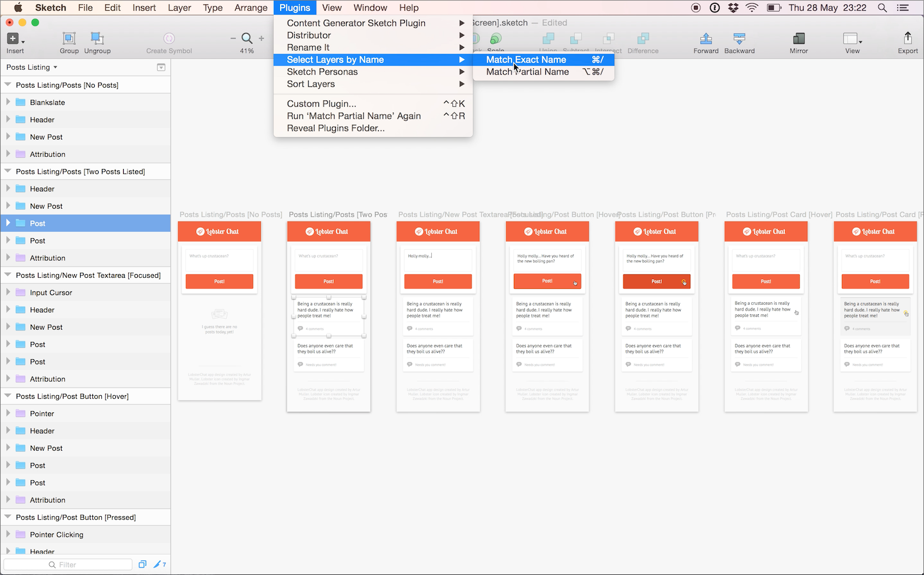Image resolution: width=924 pixels, height=575 pixels.
Task: Expand the Posts Listing/Post Button [Pressed] group
Action: 8,517
